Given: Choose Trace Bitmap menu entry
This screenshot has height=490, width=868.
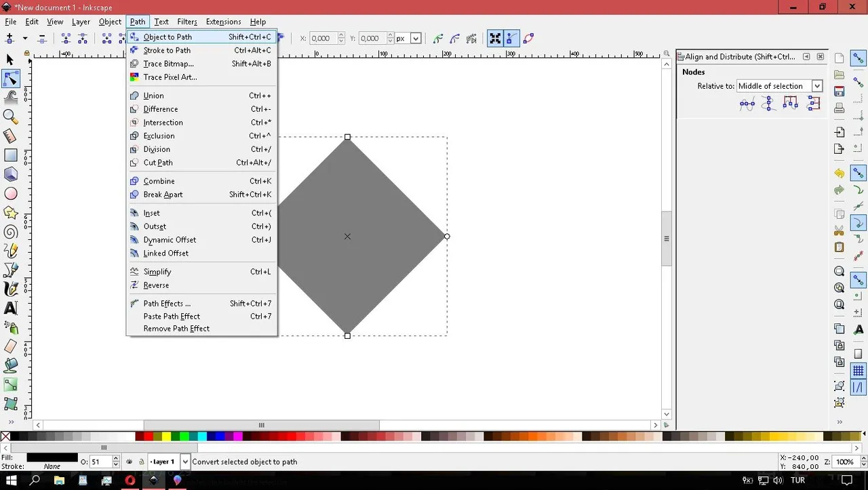Looking at the screenshot, I should tap(201, 64).
